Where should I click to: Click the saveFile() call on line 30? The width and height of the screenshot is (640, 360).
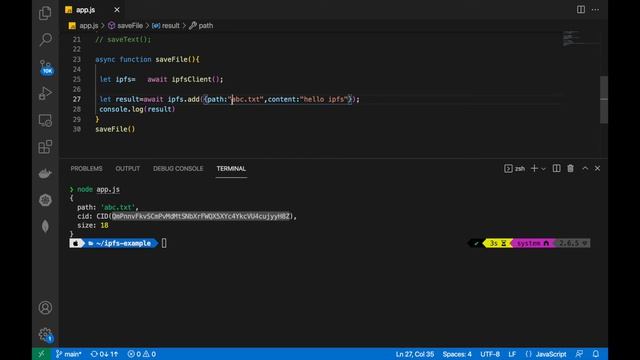(x=115, y=129)
